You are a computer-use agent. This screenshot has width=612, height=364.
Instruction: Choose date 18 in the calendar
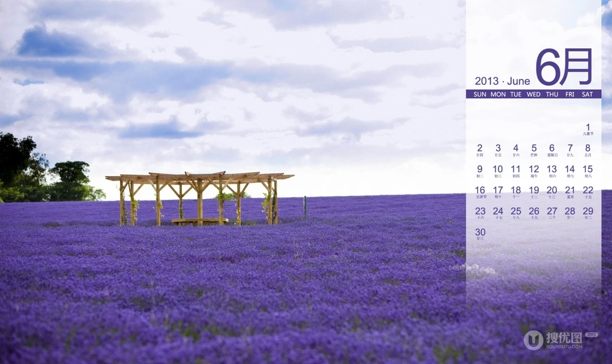coord(516,192)
